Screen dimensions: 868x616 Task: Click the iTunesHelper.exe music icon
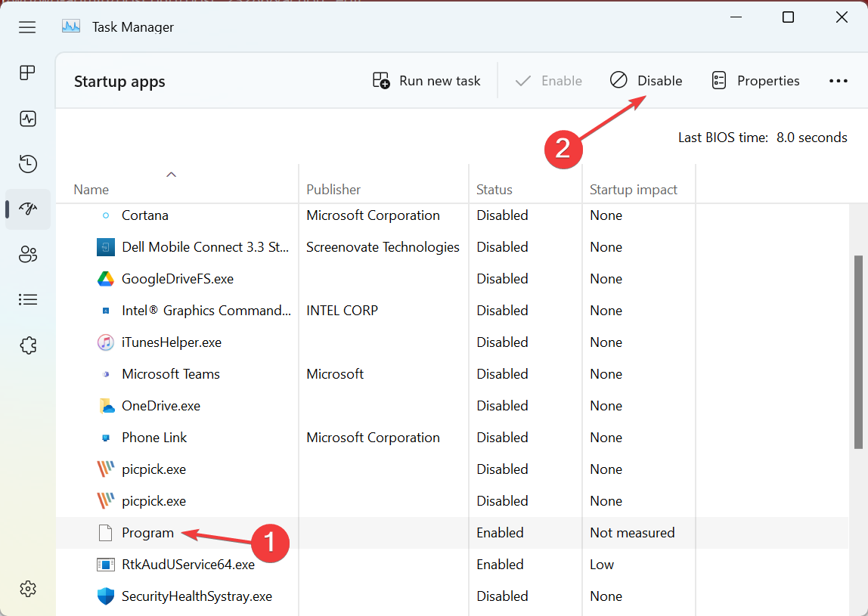pyautogui.click(x=106, y=342)
